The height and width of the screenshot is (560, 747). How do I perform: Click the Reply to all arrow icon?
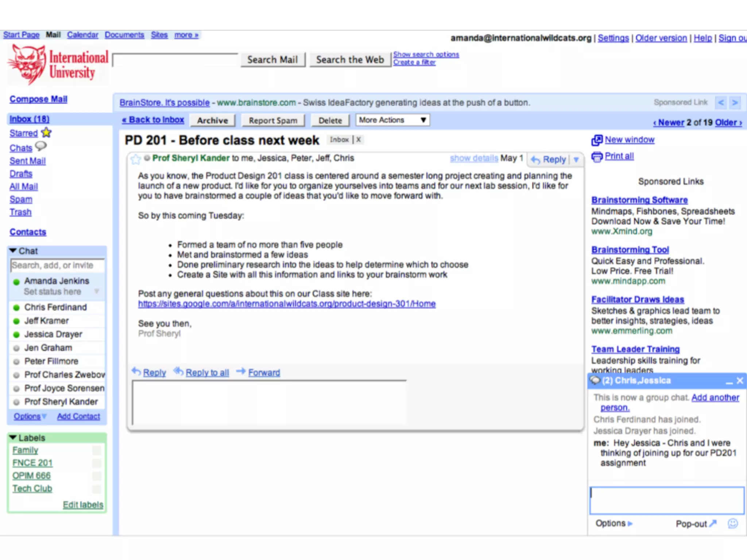179,372
